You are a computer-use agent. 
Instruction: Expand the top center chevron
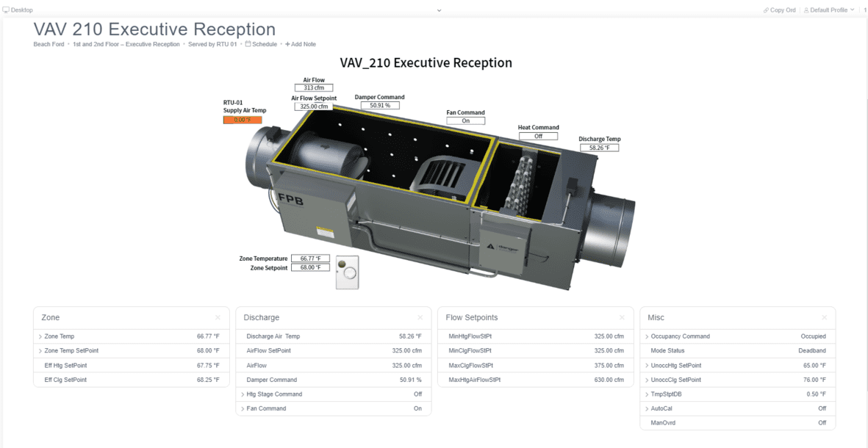(x=439, y=10)
